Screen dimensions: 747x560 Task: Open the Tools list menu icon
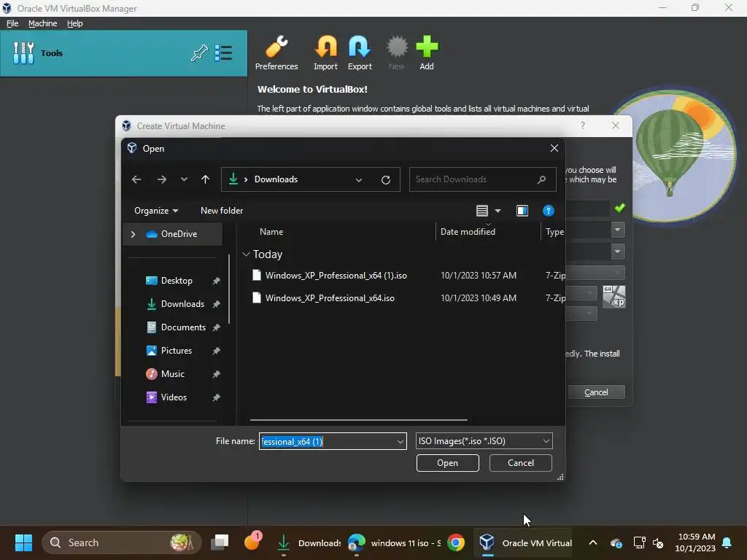coord(223,52)
